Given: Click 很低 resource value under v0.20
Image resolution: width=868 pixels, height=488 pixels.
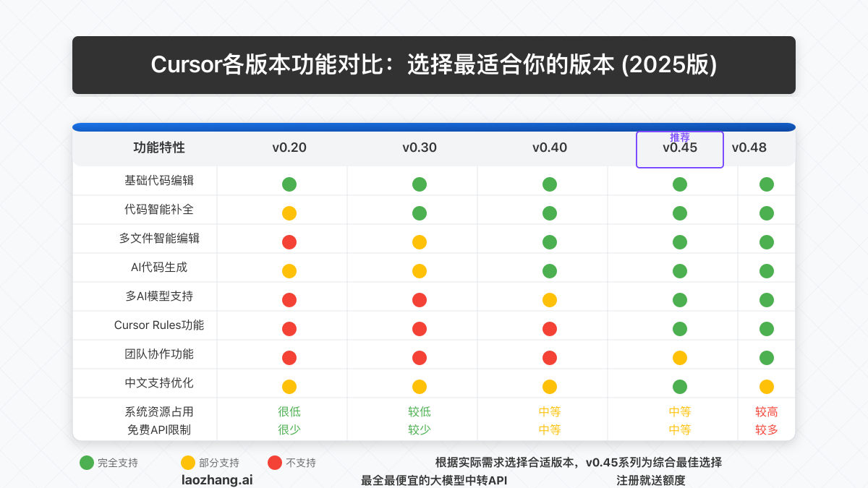Looking at the screenshot, I should tap(289, 412).
